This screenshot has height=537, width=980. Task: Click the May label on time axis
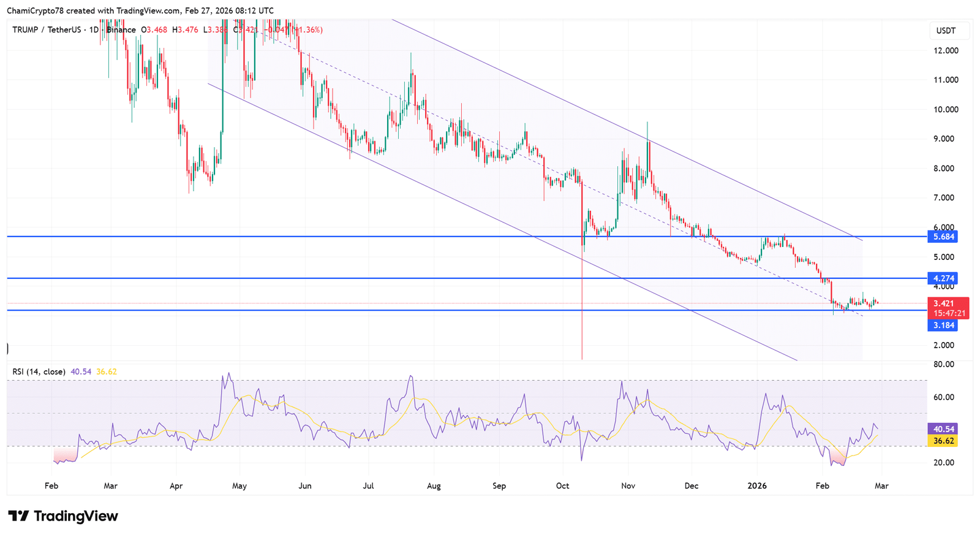tap(239, 486)
